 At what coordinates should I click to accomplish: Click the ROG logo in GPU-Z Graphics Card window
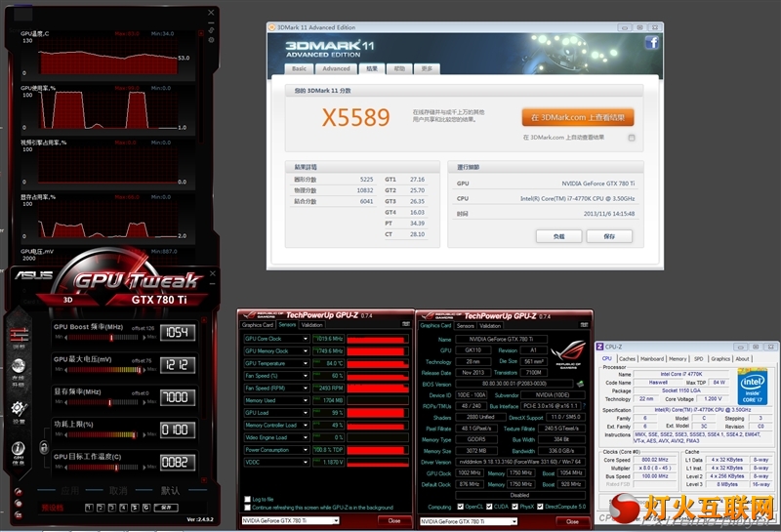(x=568, y=353)
